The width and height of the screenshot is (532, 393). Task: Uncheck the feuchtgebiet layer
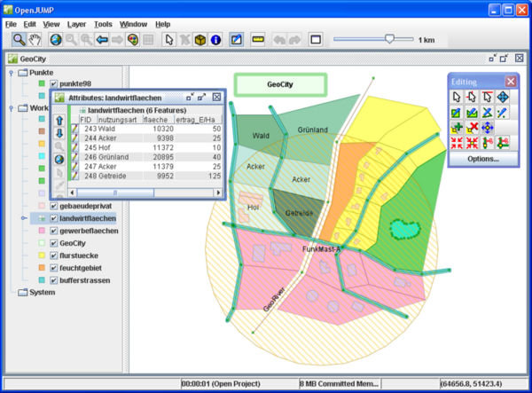tap(53, 268)
